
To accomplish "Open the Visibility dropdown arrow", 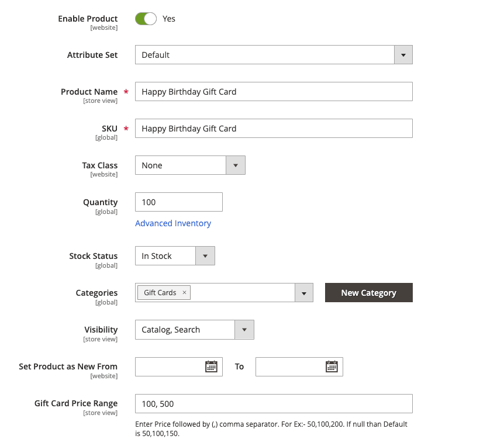I will (244, 329).
